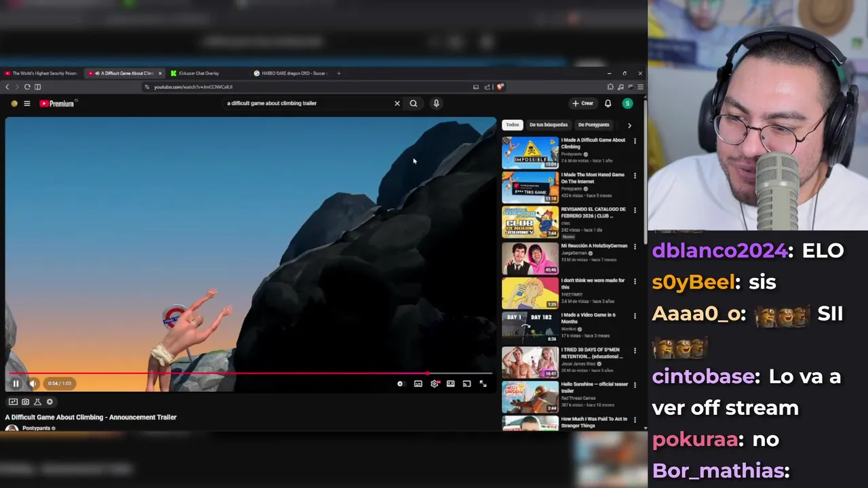
Task: Open the Pontypants channel name below the video
Action: (x=36, y=428)
